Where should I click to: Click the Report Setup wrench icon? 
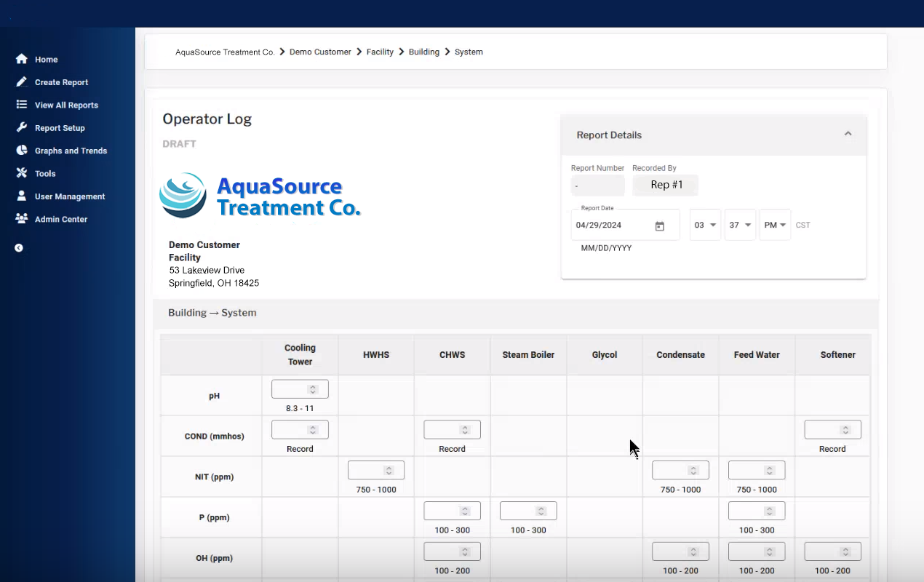click(x=22, y=128)
